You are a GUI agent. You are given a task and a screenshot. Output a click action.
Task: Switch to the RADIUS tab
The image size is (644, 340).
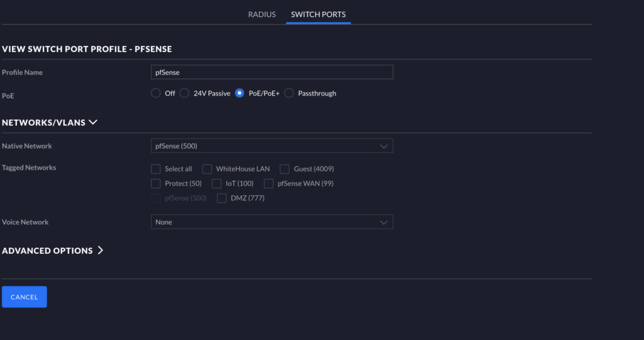(x=262, y=14)
